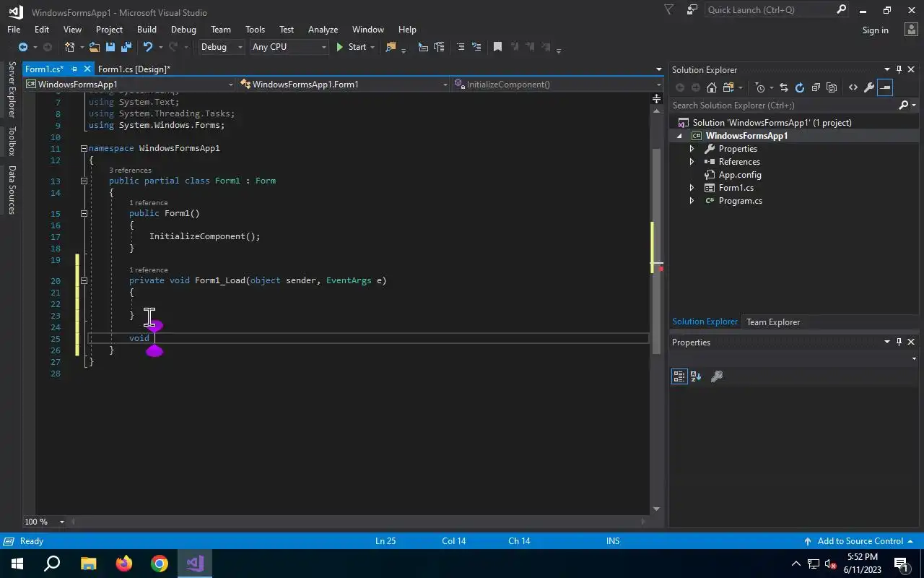Click the Start debugging button
This screenshot has height=578, width=924.
click(352, 47)
